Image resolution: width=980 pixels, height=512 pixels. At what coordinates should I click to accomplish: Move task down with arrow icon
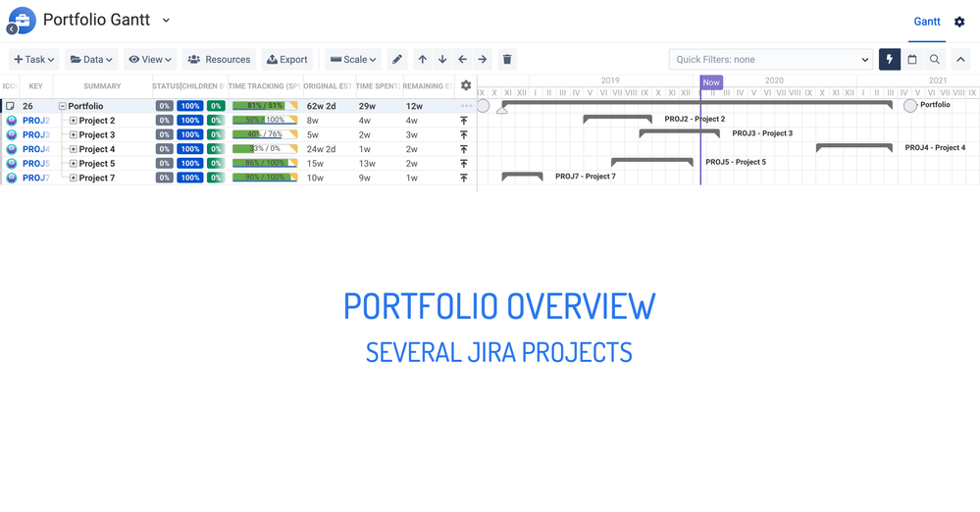[442, 60]
